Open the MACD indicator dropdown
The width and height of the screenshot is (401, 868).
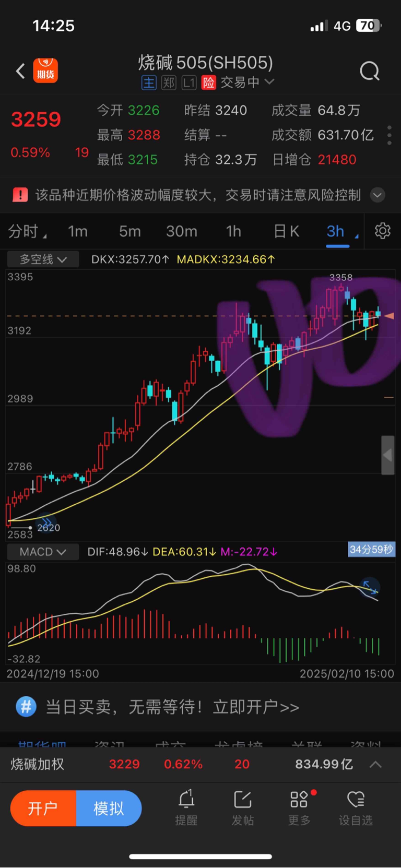[x=43, y=552]
